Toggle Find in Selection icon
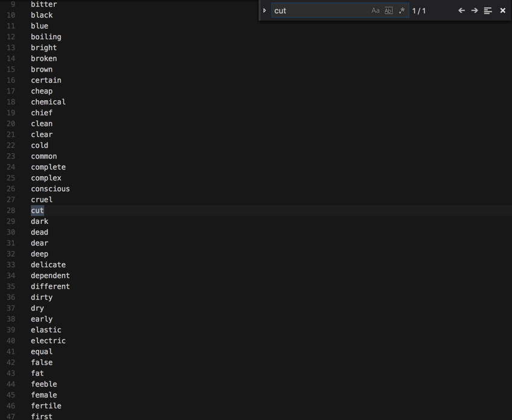512x420 pixels. click(488, 10)
